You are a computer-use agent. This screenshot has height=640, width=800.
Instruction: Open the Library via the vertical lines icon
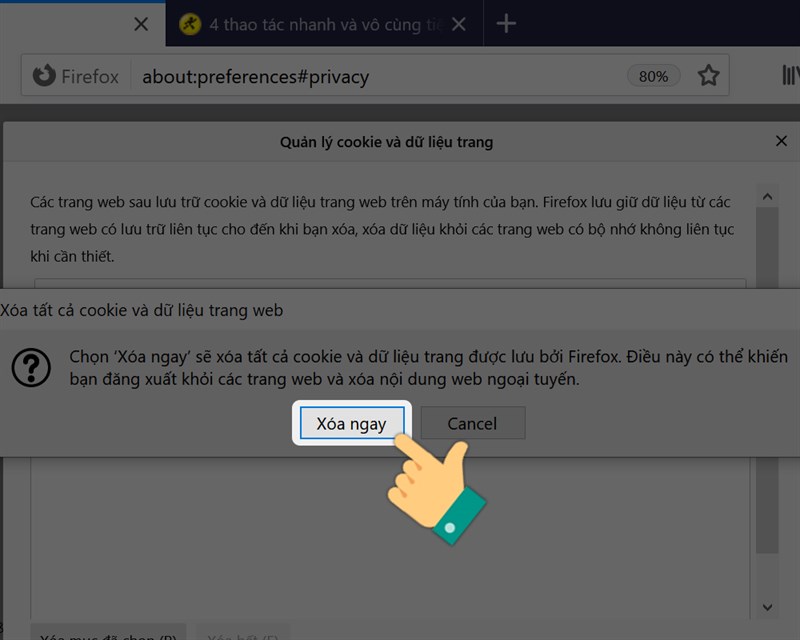pyautogui.click(x=790, y=76)
